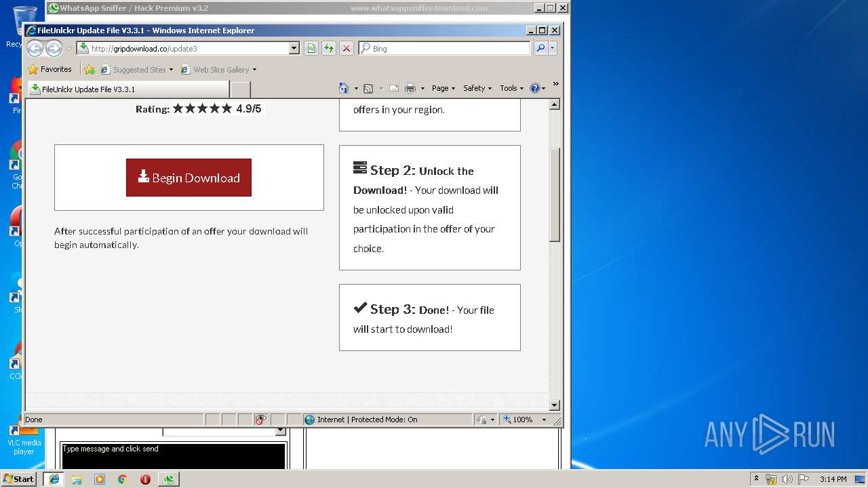
Task: Open Windows Media Player taskbar icon
Action: coord(100,479)
